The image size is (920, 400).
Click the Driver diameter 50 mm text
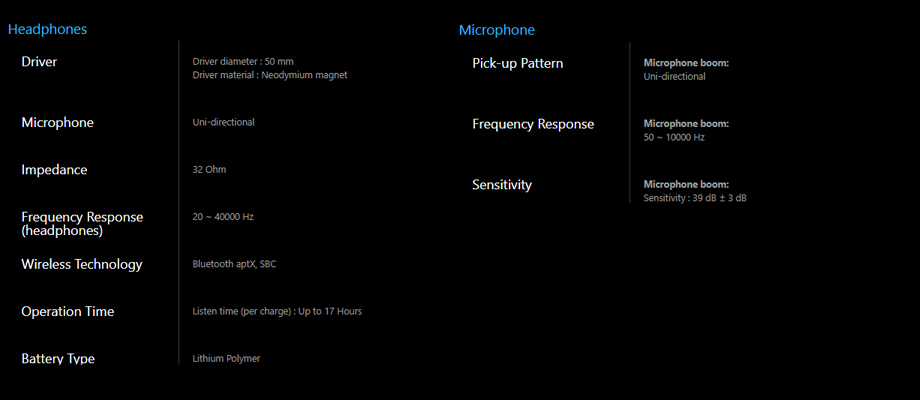pyautogui.click(x=243, y=62)
